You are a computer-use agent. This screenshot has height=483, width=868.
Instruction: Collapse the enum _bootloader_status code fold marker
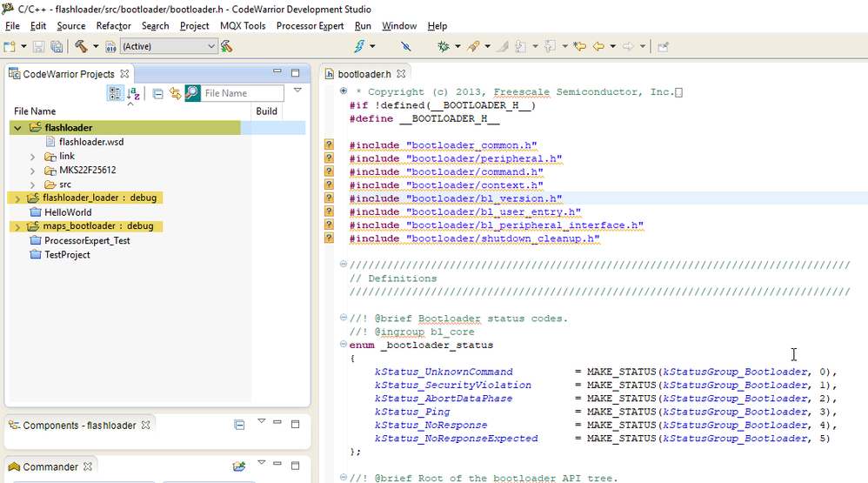pyautogui.click(x=344, y=345)
